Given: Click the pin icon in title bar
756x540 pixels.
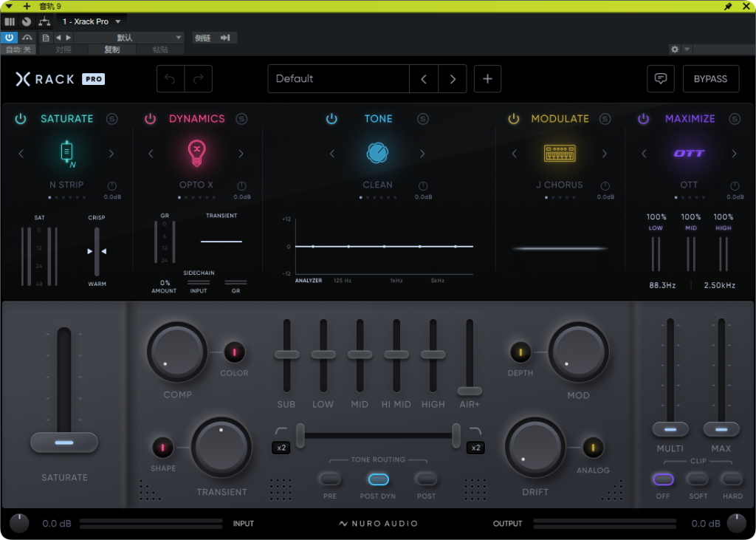Looking at the screenshot, I should 728,6.
